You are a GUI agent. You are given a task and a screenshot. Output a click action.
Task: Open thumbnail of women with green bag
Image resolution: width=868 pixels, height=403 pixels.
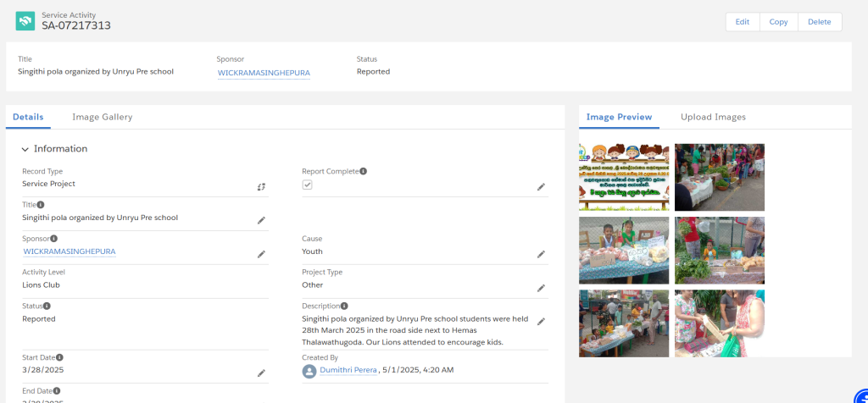click(x=720, y=323)
